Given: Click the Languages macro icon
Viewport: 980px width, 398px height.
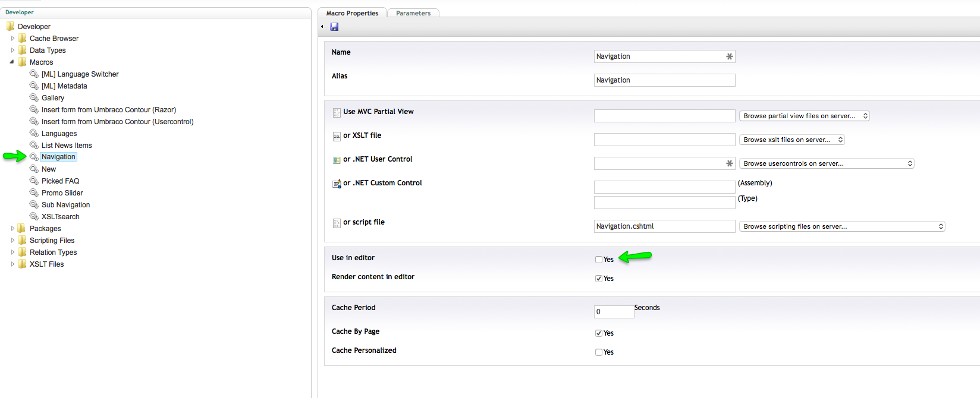Looking at the screenshot, I should tap(34, 133).
